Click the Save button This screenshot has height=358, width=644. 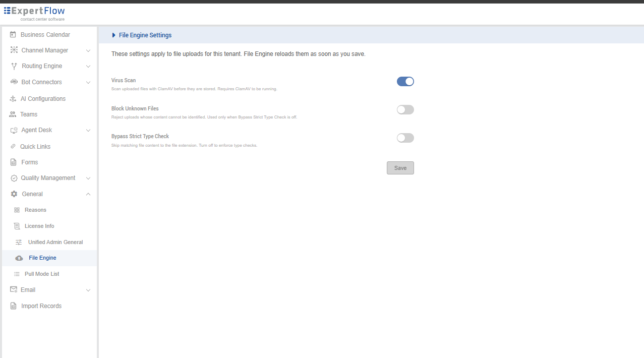(x=400, y=168)
